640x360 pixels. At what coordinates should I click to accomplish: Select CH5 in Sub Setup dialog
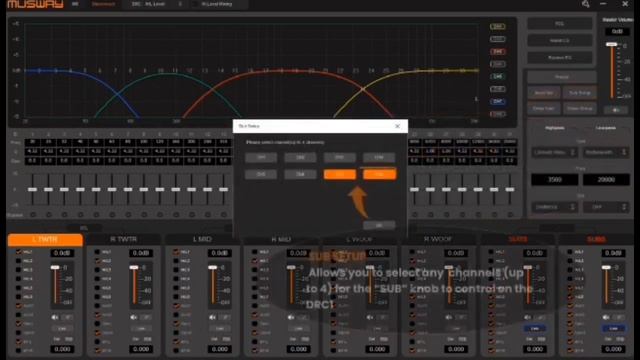(x=261, y=174)
